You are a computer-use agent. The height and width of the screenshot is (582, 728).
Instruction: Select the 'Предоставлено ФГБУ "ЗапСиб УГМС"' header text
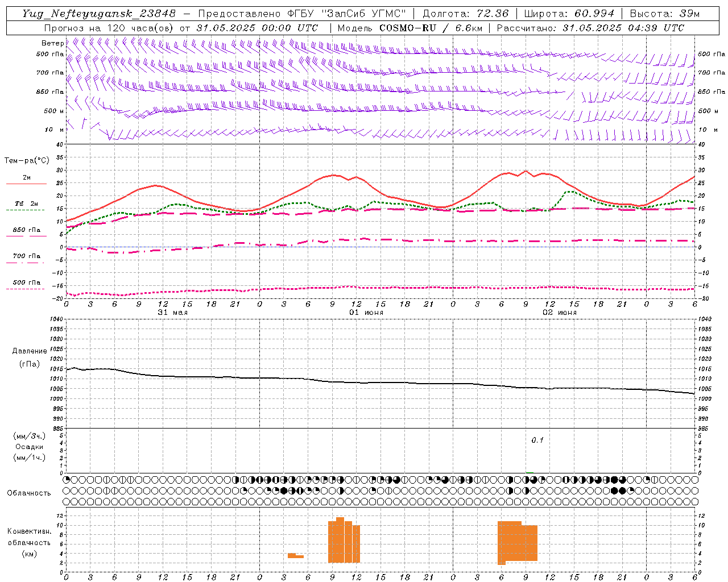[x=303, y=14]
